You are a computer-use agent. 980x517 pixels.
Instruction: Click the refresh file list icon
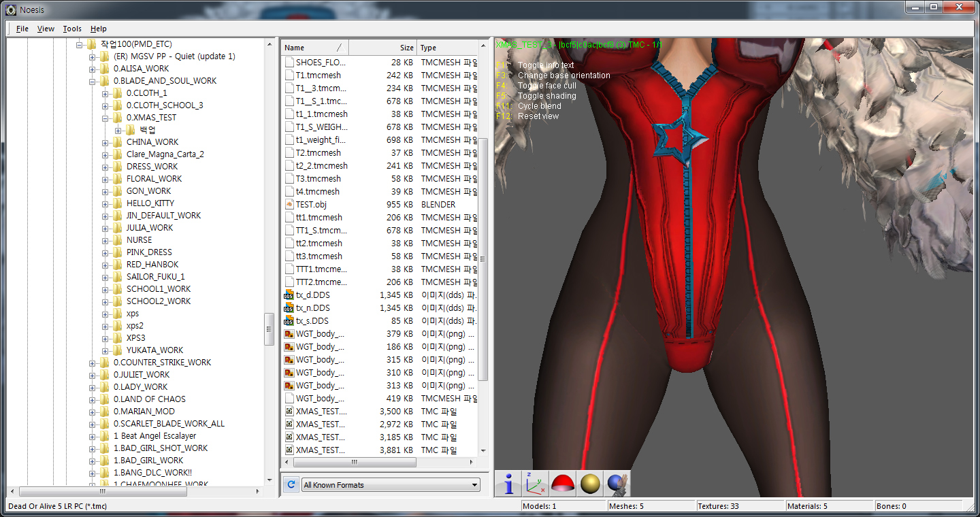point(291,485)
